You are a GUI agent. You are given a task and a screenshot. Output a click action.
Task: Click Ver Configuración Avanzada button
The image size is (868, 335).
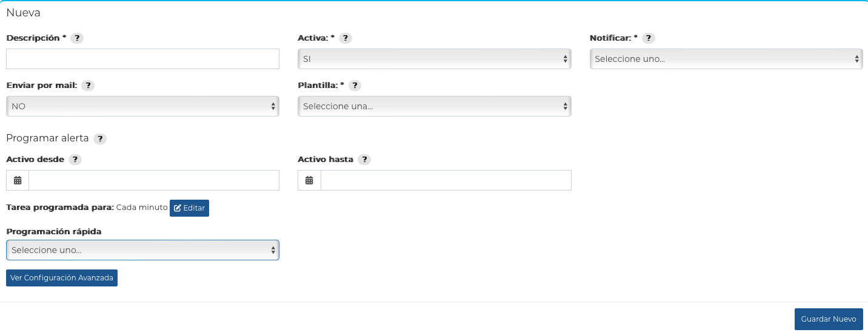coord(62,278)
